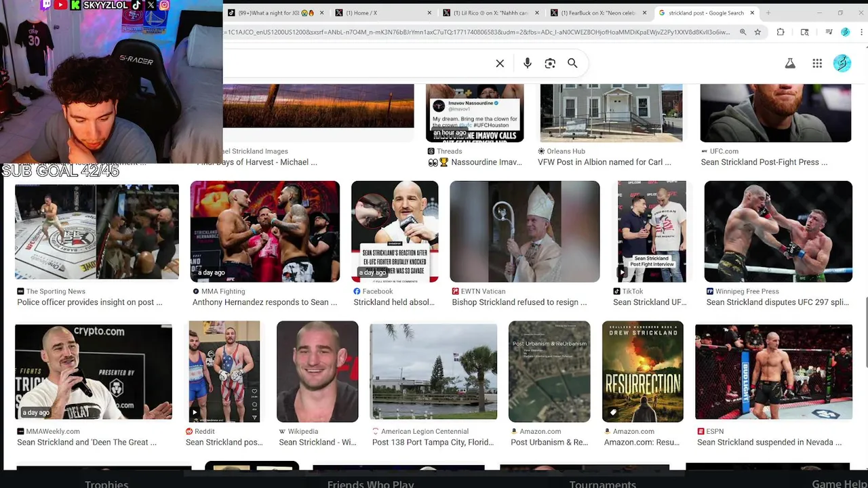Image resolution: width=868 pixels, height=488 pixels.
Task: Open 'Police officer provides insight on post' link
Action: [90, 302]
